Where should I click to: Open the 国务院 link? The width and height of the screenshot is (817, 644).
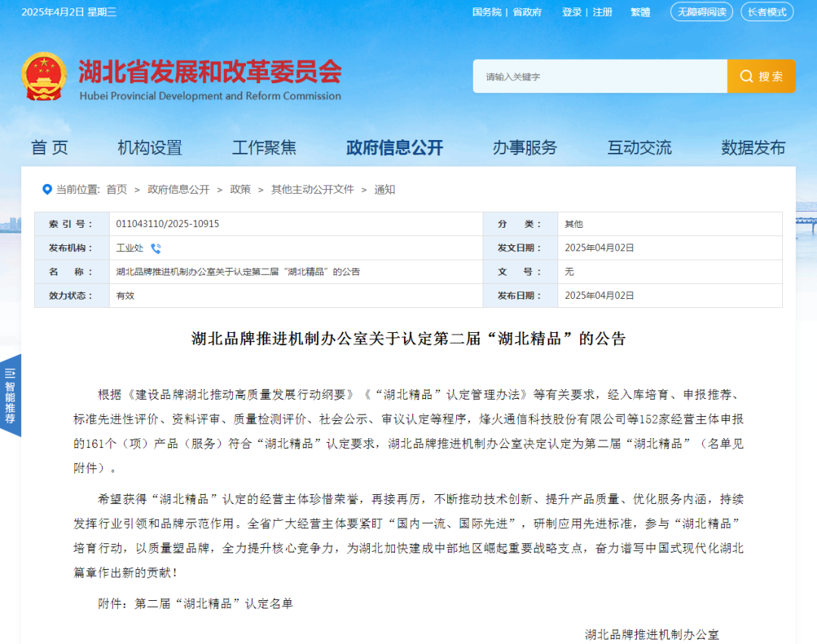[x=486, y=12]
